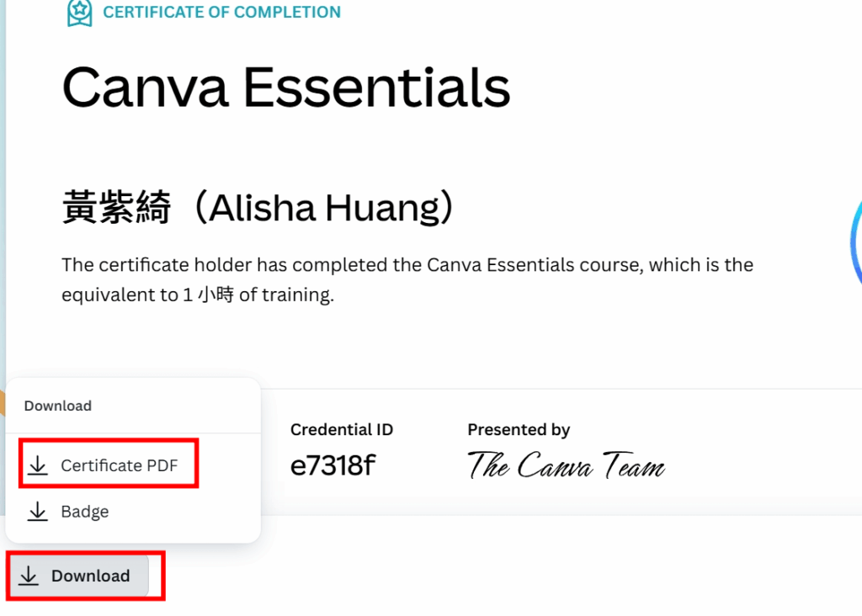The image size is (862, 616).
Task: Click the Chinese name 黃紫綺
Action: point(117,208)
